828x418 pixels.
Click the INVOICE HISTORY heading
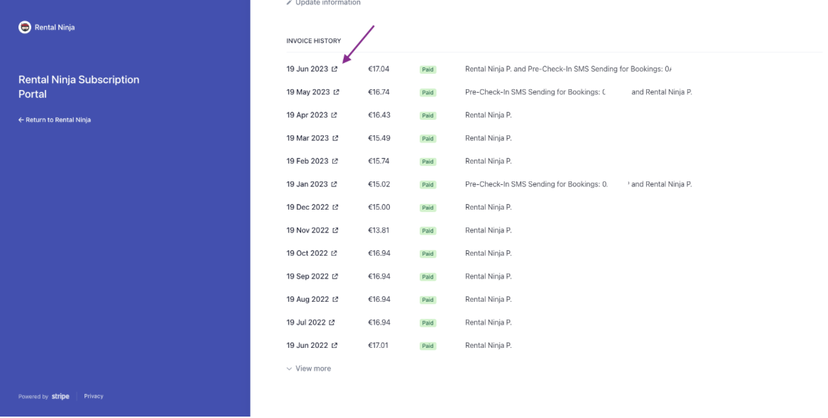pyautogui.click(x=314, y=41)
